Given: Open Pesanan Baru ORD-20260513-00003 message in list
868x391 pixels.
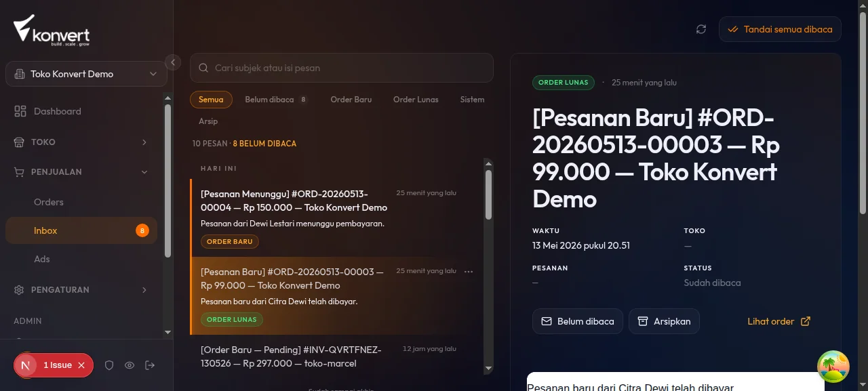Looking at the screenshot, I should pos(336,295).
